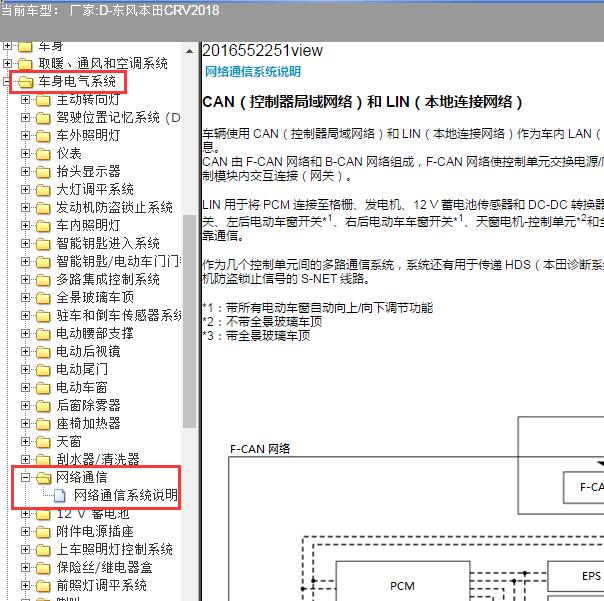Click the 车内照明灯 folder icon

43,226
